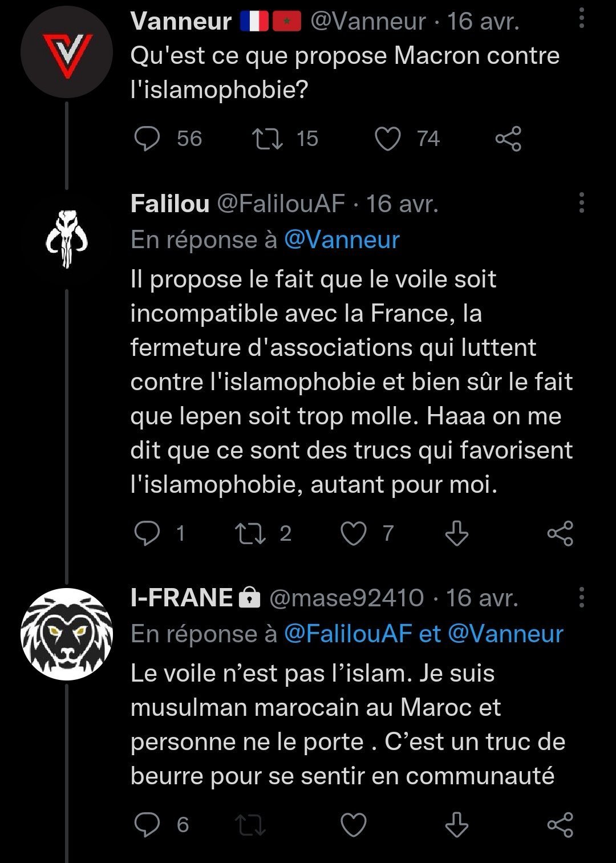This screenshot has height=863, width=616.
Task: Downvote I-FRANE's reply
Action: (x=456, y=825)
